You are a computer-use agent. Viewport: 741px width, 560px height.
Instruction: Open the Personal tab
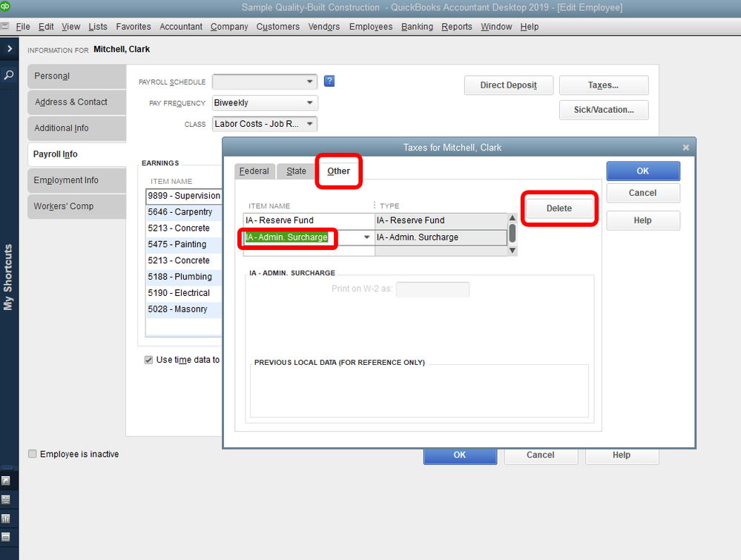pos(76,76)
